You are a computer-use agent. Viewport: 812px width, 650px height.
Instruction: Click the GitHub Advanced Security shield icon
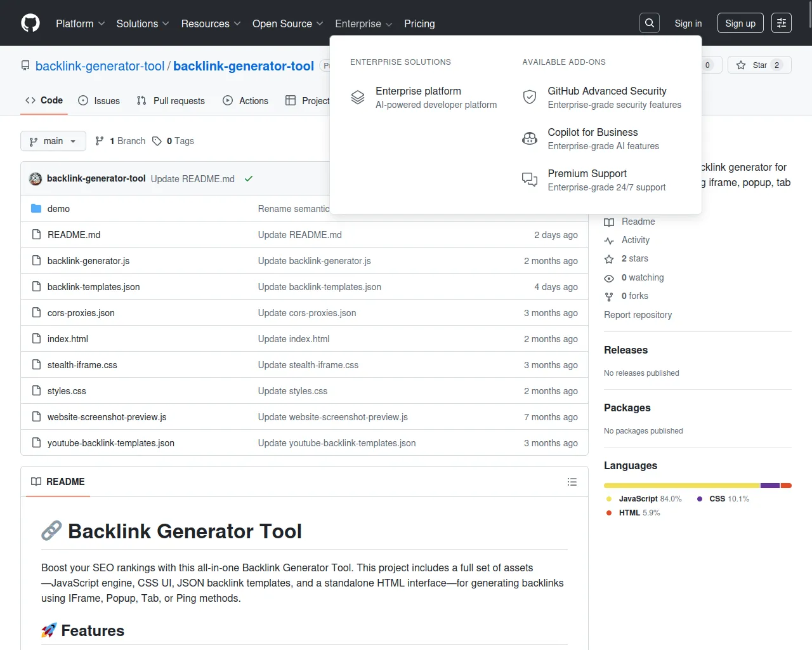(530, 97)
